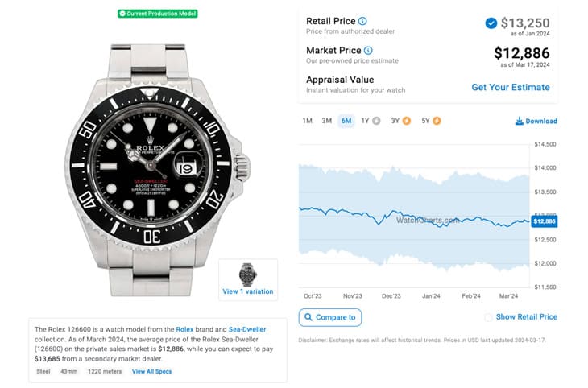Screen dimensions: 588x388
Task: Open the View All Specs link
Action: [151, 371]
